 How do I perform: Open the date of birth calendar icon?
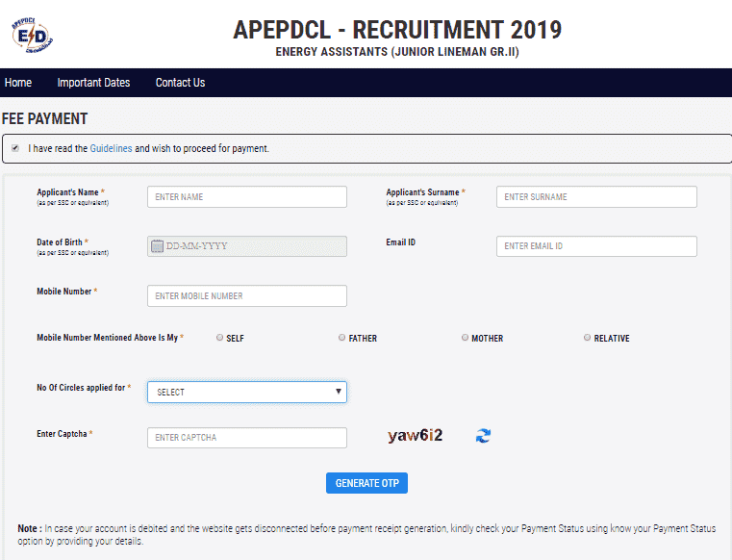(x=158, y=246)
